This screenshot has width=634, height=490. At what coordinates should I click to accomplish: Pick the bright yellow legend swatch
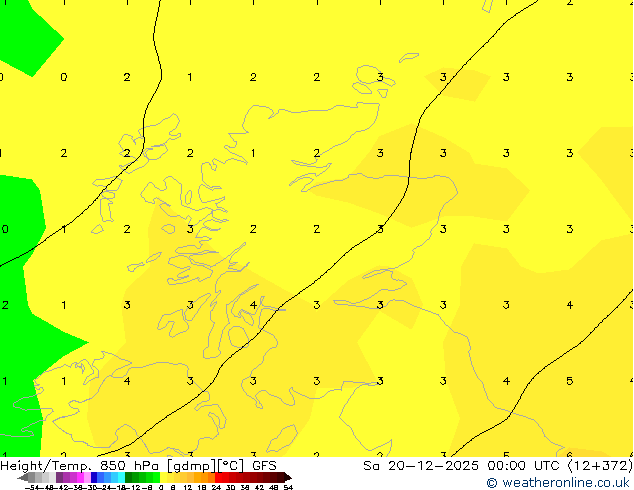163,477
